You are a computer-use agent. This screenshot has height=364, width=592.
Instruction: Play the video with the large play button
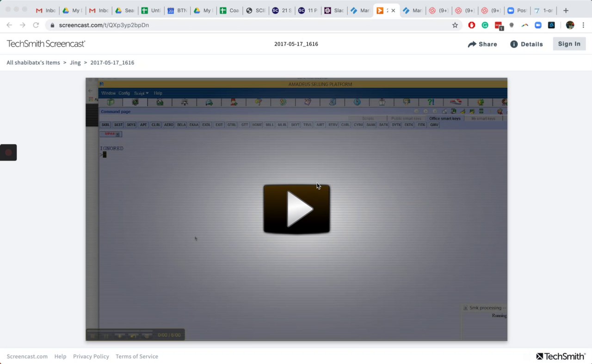[296, 209]
